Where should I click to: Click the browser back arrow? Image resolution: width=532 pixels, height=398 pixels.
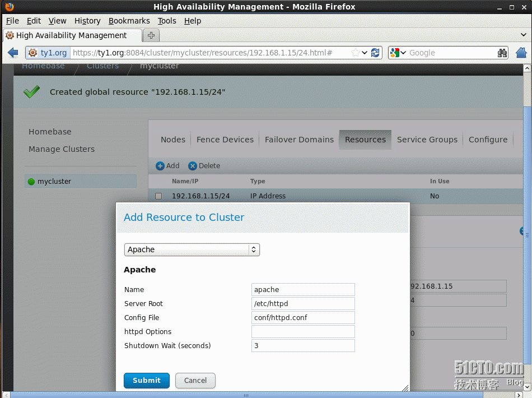[13, 53]
